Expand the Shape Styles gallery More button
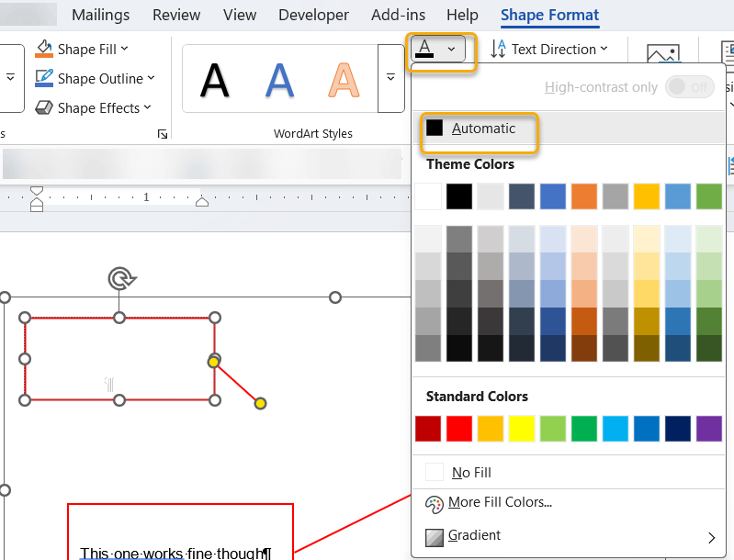Screen dimensions: 734x560 10,78
